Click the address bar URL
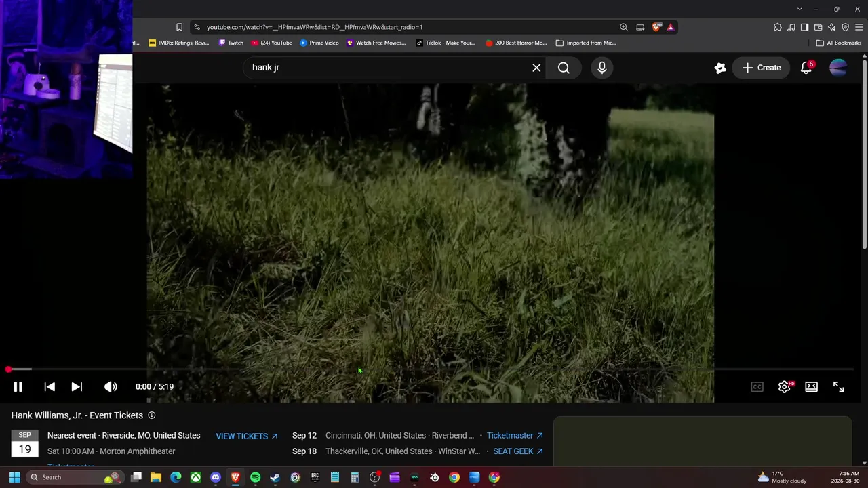Screen dimensions: 868x488 [x=315, y=27]
